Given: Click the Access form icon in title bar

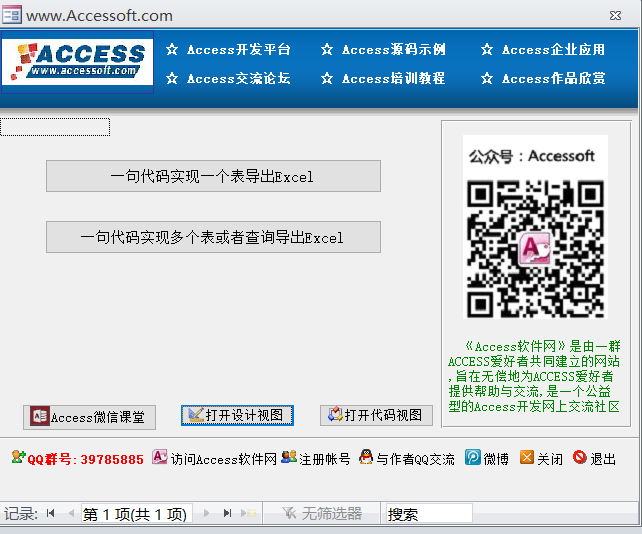Looking at the screenshot, I should pos(11,15).
